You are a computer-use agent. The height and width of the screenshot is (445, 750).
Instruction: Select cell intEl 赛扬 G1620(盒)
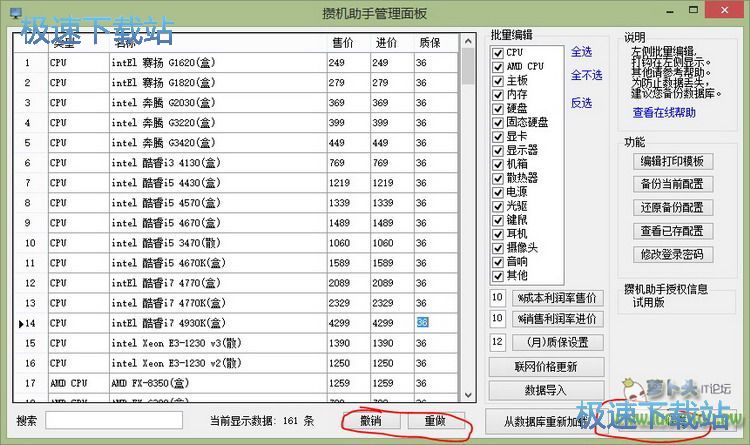pyautogui.click(x=218, y=63)
